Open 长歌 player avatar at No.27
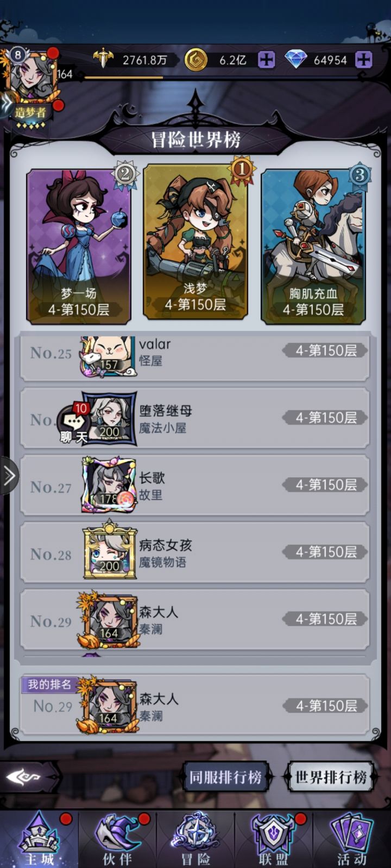 click(109, 485)
